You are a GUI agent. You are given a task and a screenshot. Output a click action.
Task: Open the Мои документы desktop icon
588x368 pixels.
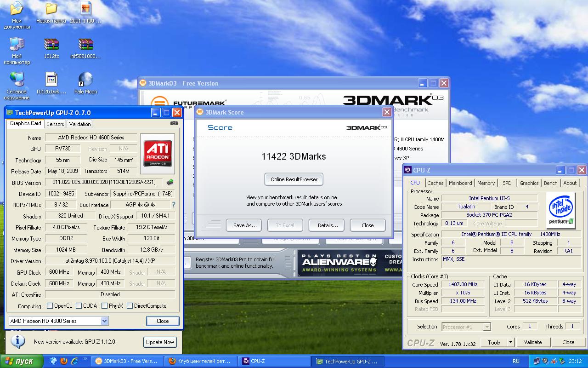[17, 15]
